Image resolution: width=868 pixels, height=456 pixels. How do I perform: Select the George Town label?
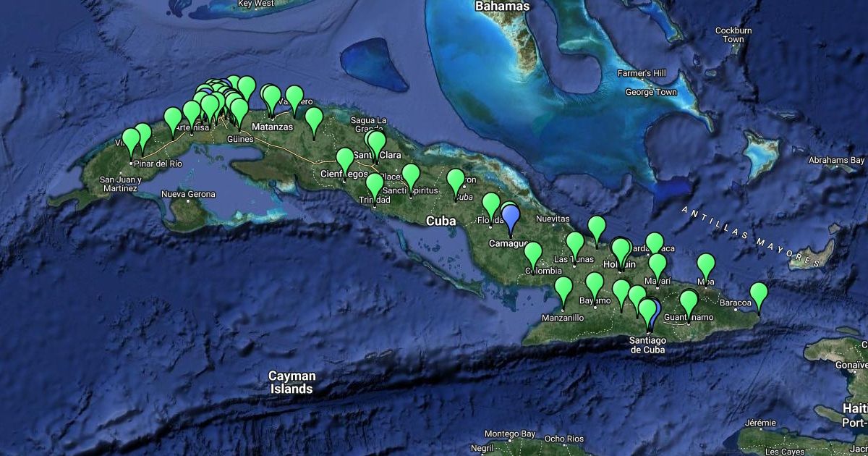[x=650, y=92]
